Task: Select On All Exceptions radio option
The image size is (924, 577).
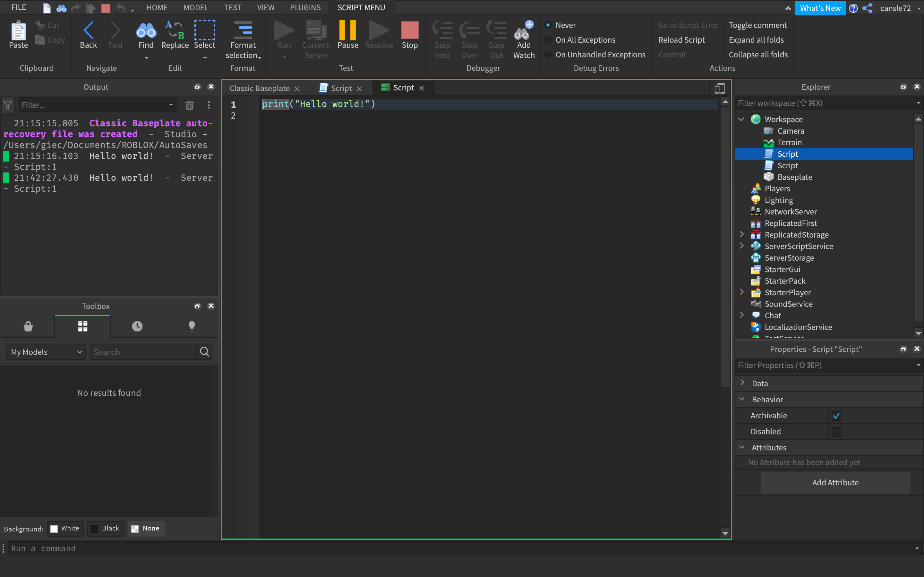Action: pyautogui.click(x=548, y=40)
